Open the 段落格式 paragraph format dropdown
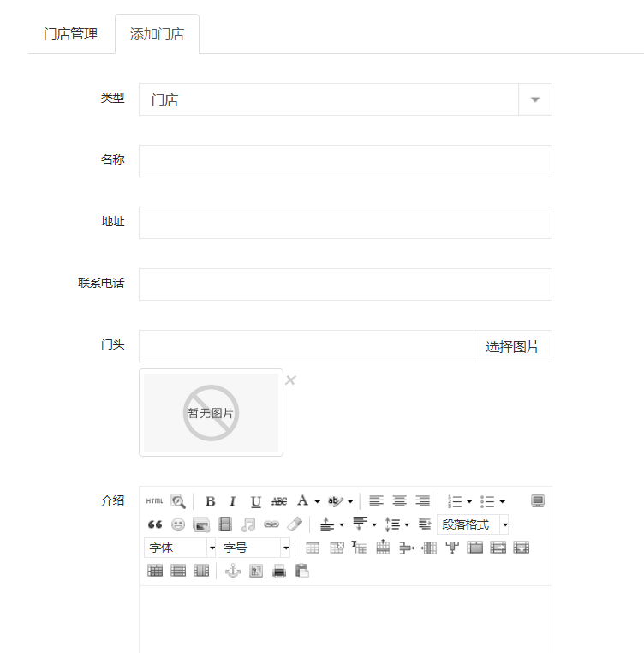Screen dimensions: 644x653 click(x=473, y=524)
